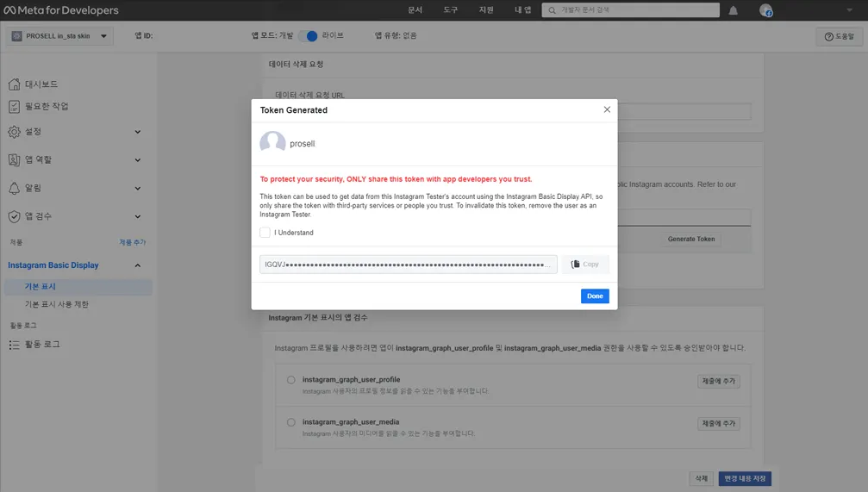Click the Meta for Developers logo
The height and width of the screenshot is (492, 868).
(x=61, y=10)
